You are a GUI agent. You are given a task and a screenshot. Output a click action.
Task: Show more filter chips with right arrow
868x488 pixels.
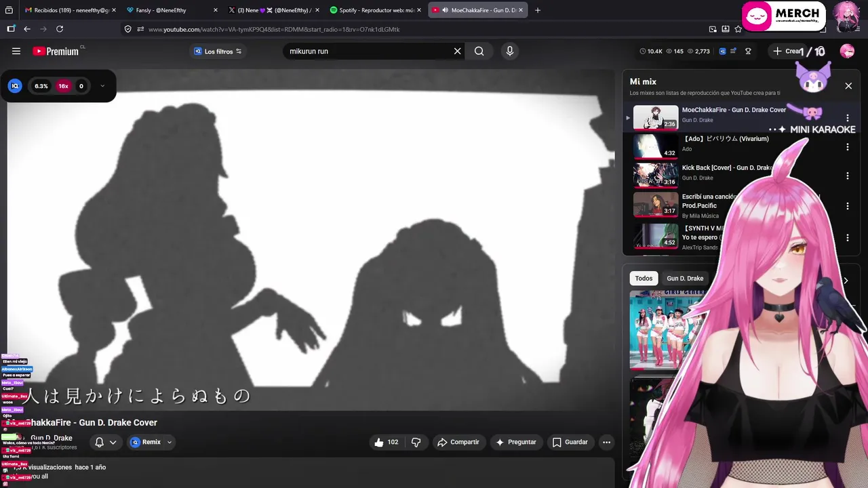coord(845,281)
